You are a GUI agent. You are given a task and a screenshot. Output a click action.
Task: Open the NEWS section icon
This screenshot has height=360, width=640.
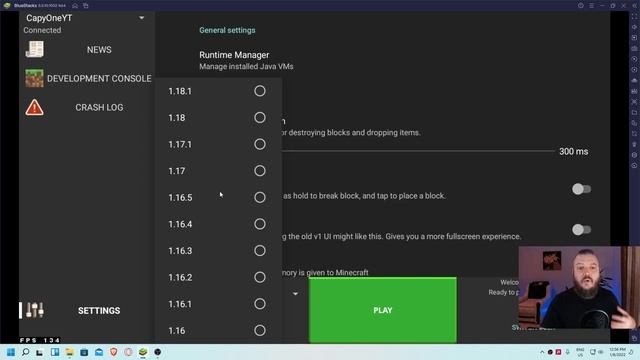(34, 49)
